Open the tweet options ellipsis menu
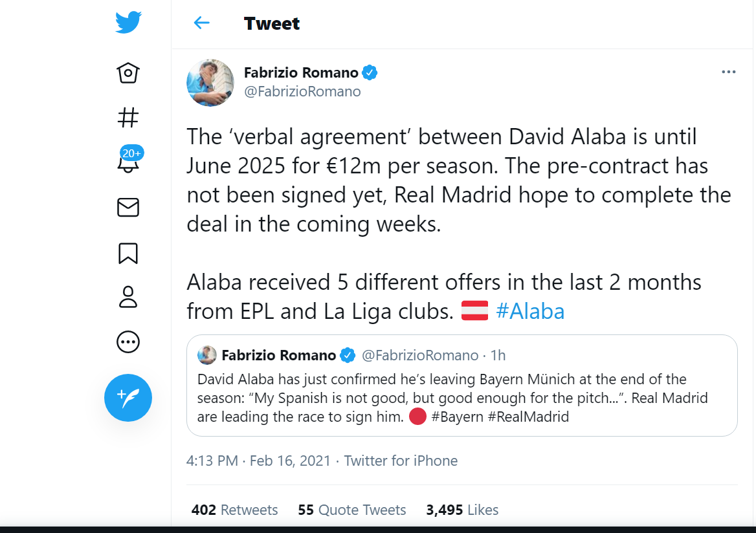756x533 pixels. pyautogui.click(x=728, y=71)
